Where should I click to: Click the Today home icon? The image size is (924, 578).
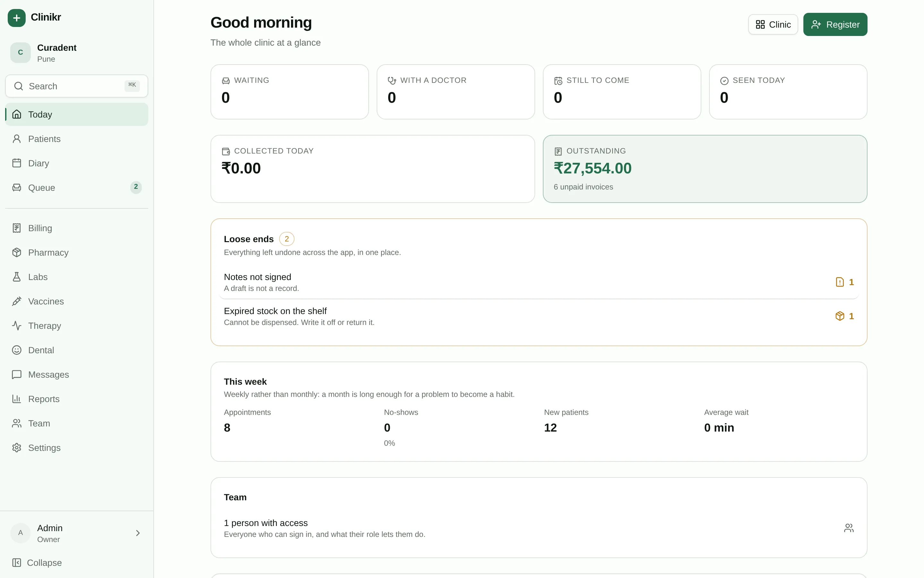(16, 114)
